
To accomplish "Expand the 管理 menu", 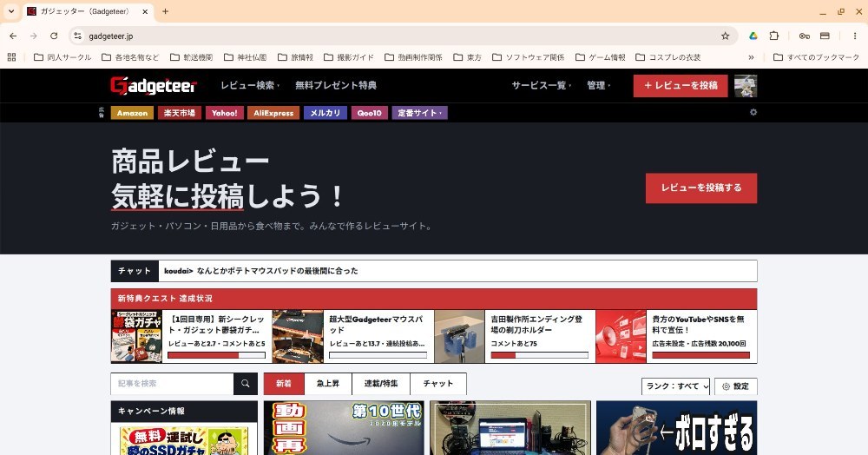I will (599, 85).
